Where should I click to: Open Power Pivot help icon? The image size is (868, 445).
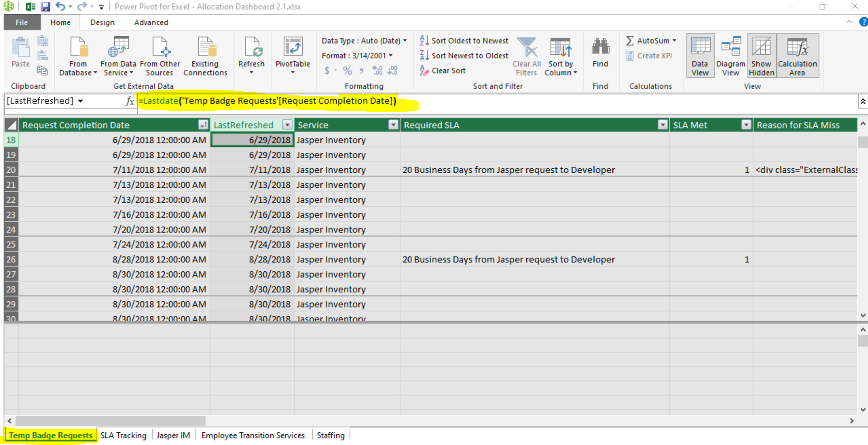click(x=863, y=22)
